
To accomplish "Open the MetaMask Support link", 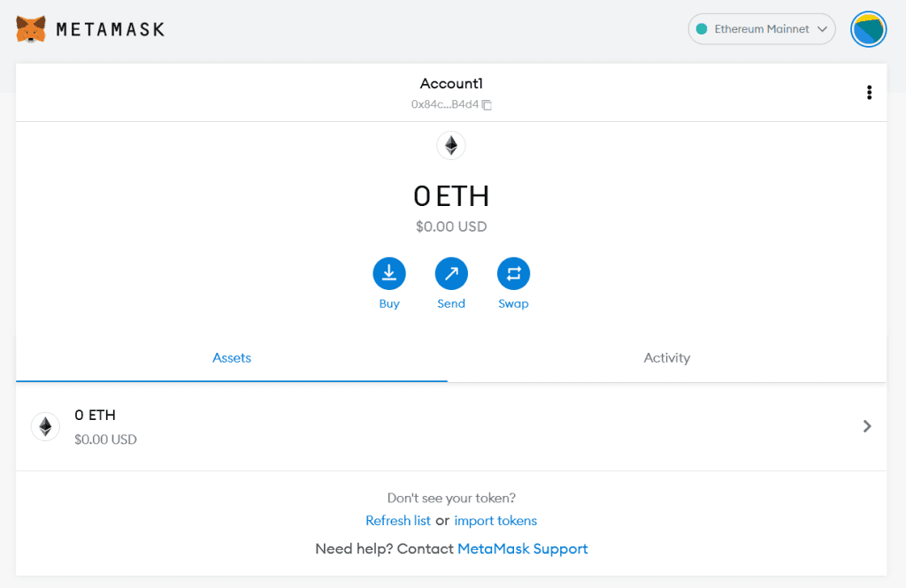I will pyautogui.click(x=522, y=549).
